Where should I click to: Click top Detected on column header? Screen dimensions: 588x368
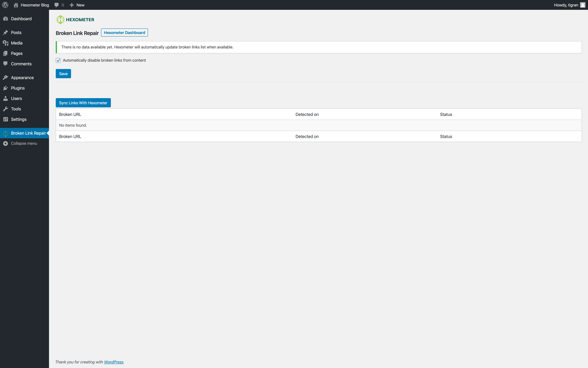[307, 114]
